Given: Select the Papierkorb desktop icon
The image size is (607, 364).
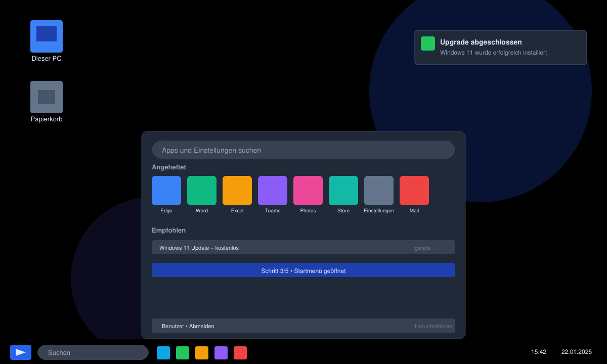Looking at the screenshot, I should (47, 97).
